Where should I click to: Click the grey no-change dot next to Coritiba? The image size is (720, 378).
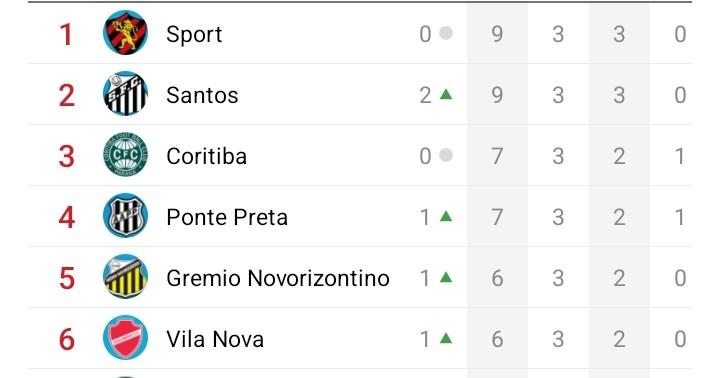point(446,155)
